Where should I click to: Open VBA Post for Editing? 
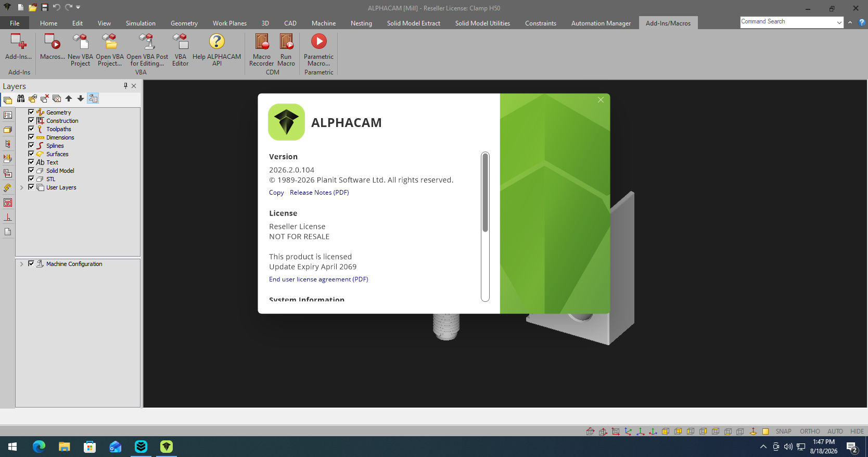point(147,50)
